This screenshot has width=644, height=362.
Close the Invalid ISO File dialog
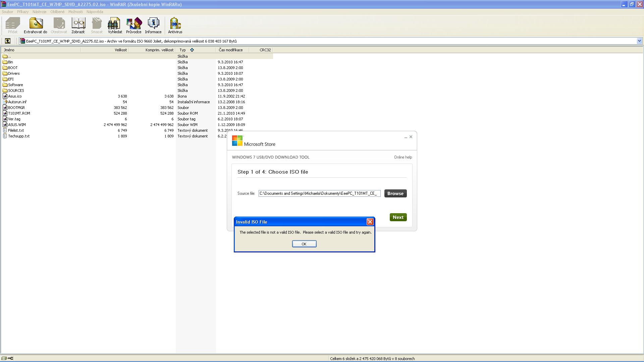coord(370,222)
